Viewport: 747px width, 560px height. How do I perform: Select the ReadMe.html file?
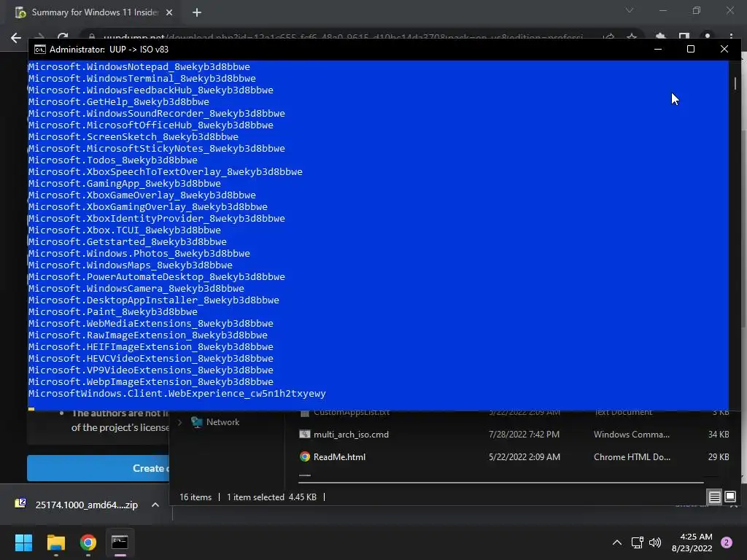[339, 457]
